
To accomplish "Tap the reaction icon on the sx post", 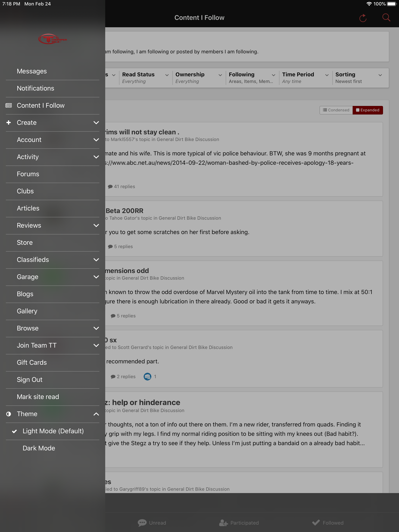I will coord(147,376).
